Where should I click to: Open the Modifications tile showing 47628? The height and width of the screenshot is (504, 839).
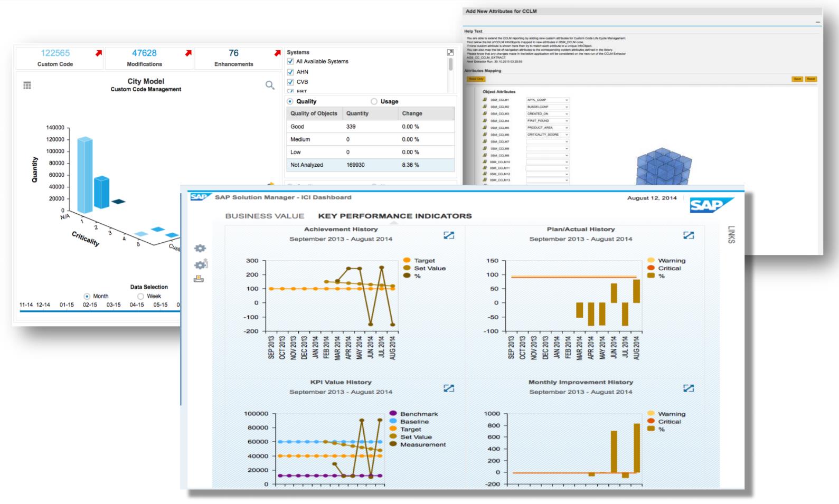(149, 58)
